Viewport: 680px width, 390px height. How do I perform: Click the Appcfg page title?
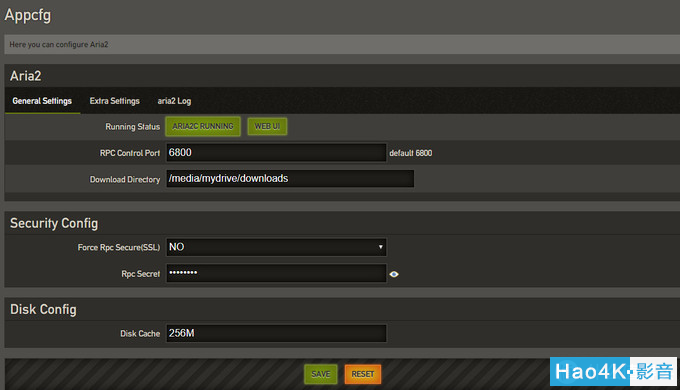pos(28,15)
